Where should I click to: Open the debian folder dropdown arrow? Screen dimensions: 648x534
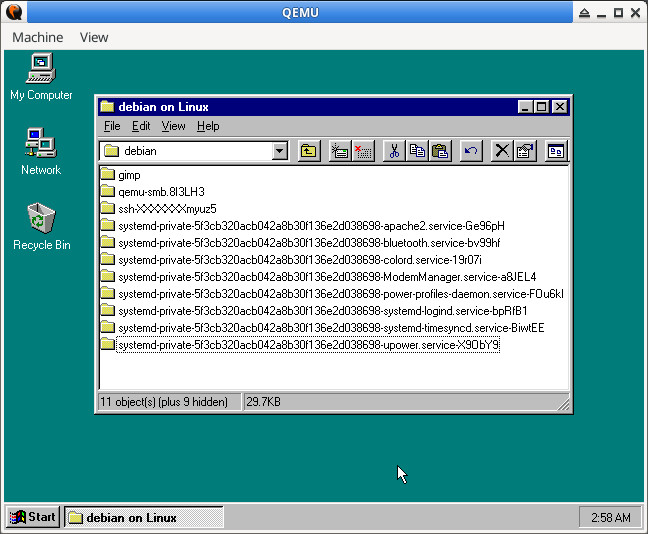[279, 151]
